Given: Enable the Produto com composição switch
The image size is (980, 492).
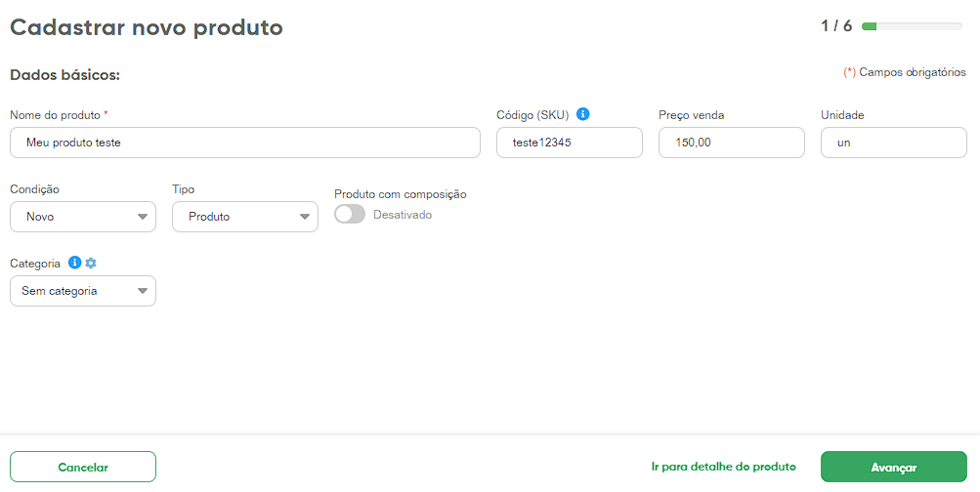Looking at the screenshot, I should [350, 215].
